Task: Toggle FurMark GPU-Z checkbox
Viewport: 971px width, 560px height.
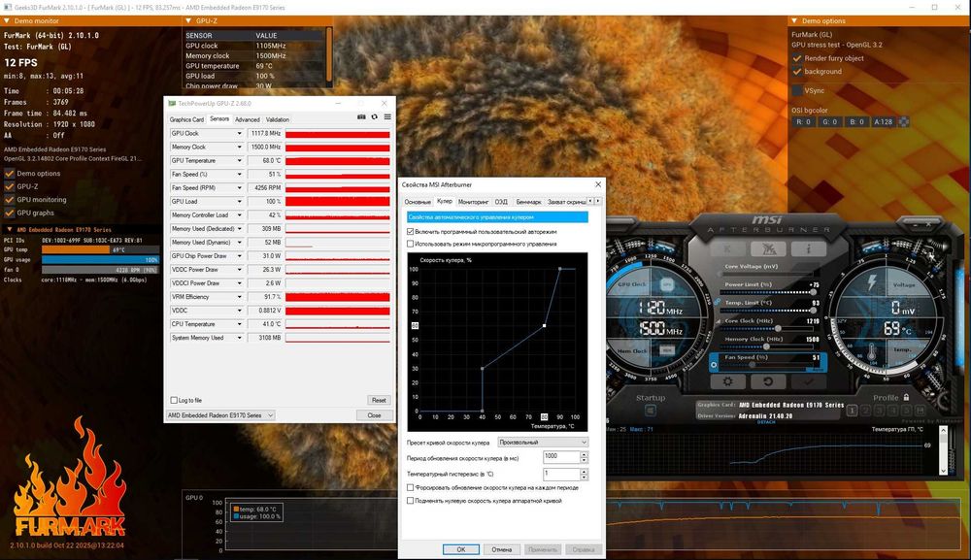Action: click(10, 186)
